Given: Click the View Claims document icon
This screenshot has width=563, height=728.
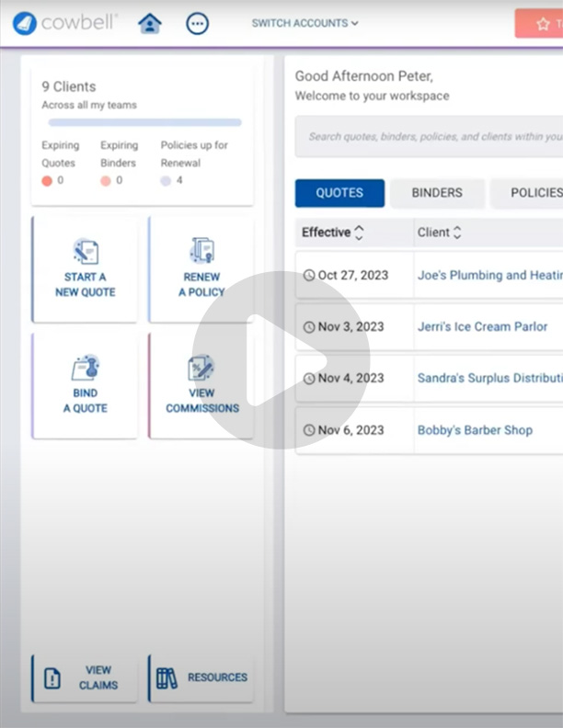Looking at the screenshot, I should click(x=52, y=678).
